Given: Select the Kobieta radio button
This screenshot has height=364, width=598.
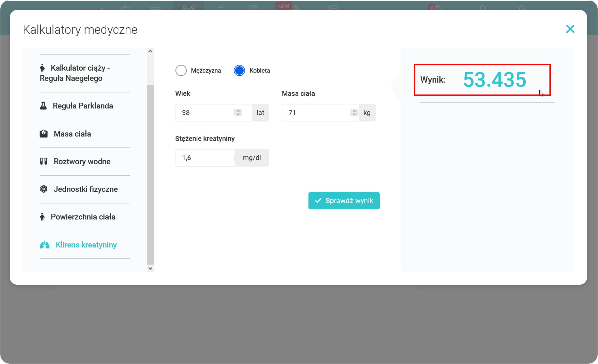Looking at the screenshot, I should (x=239, y=71).
